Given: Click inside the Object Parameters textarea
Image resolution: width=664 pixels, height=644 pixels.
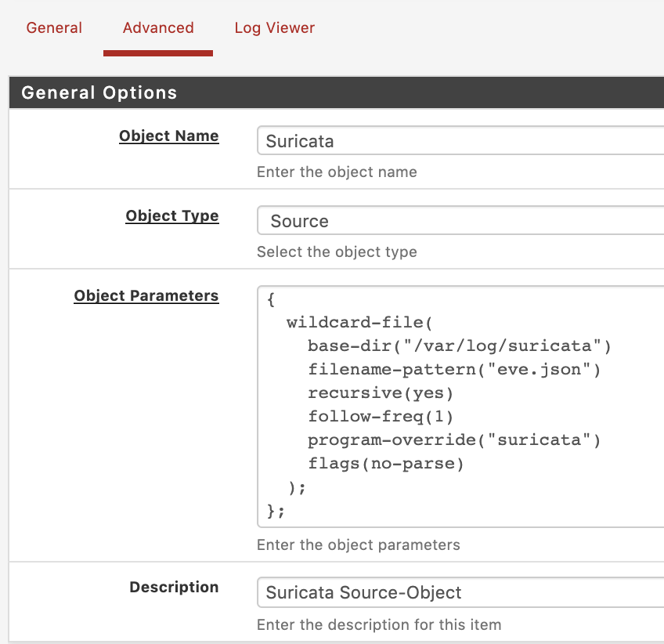Looking at the screenshot, I should pos(460,407).
